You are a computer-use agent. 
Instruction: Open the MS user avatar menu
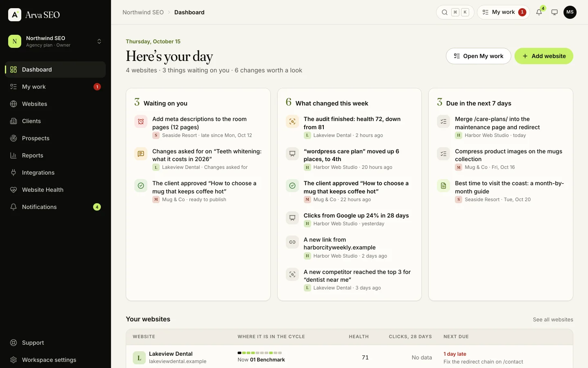[x=570, y=12]
